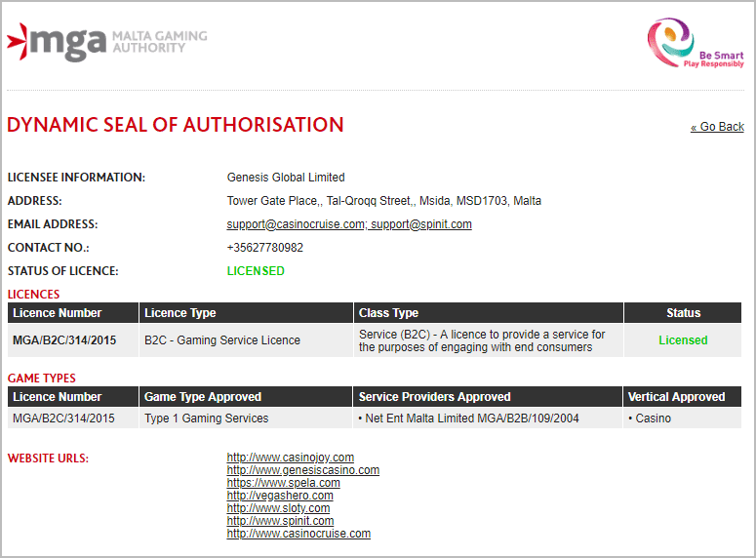Click the LICENSEE INFORMATION label
This screenshot has height=558, width=756.
(x=76, y=178)
